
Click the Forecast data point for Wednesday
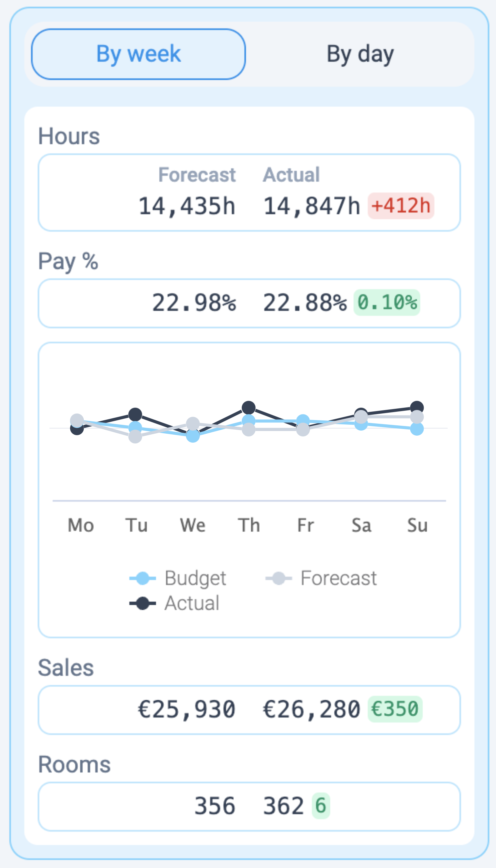193,424
